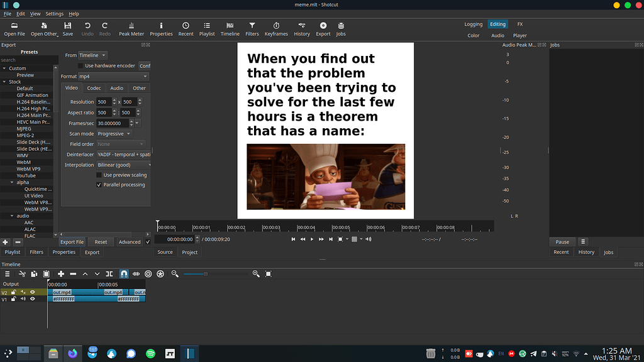This screenshot has width=644, height=362.
Task: Click Save icon in main toolbar
Action: pyautogui.click(x=68, y=29)
